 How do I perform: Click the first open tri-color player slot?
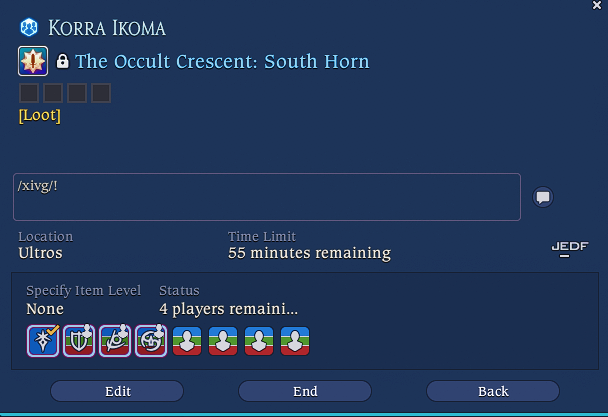pyautogui.click(x=187, y=341)
